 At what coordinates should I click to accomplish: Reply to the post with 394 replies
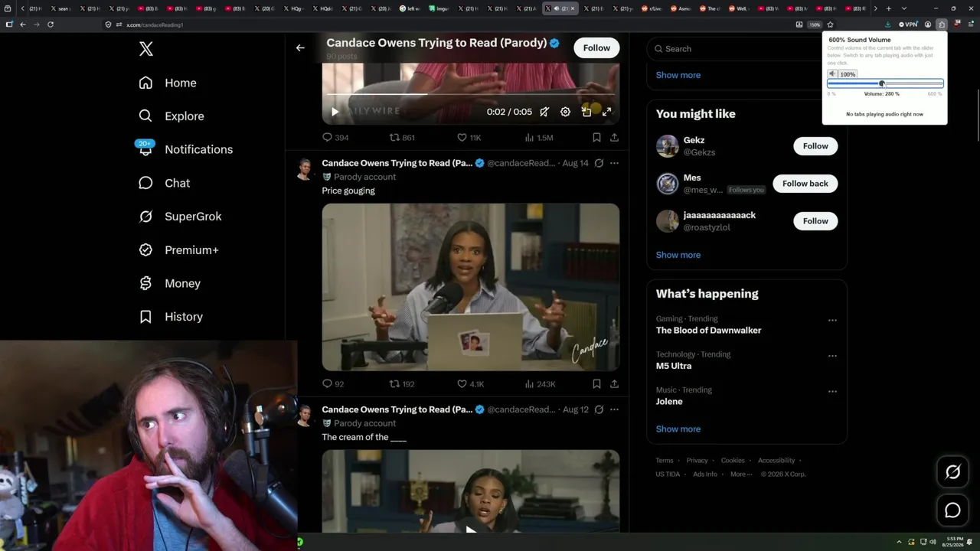tap(335, 138)
